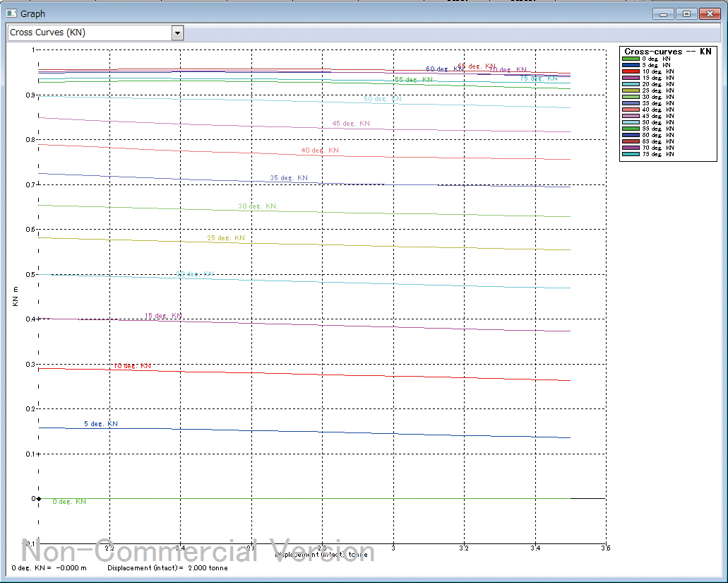The image size is (728, 583).
Task: Click the y-axis tick label 1
Action: [33, 49]
